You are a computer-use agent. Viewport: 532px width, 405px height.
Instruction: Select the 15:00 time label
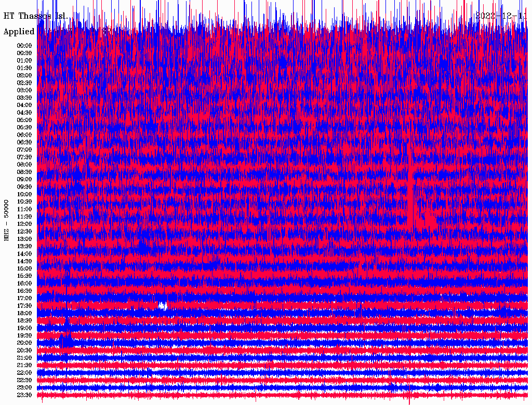[24, 268]
